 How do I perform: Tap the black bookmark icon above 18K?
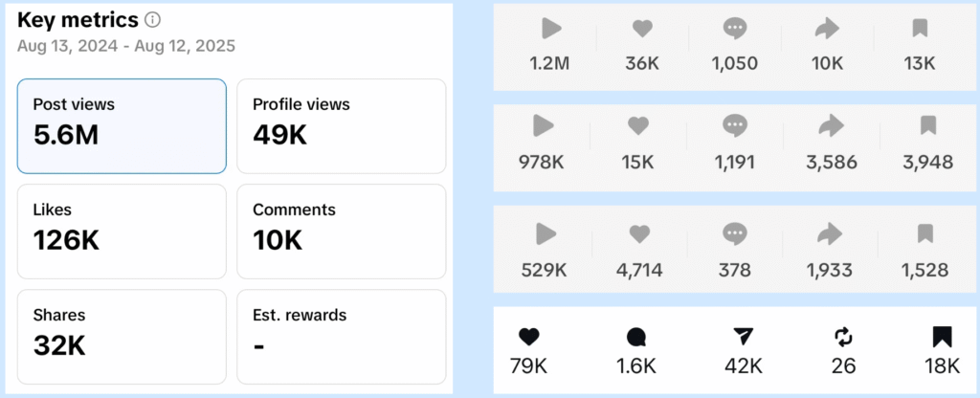(x=942, y=338)
